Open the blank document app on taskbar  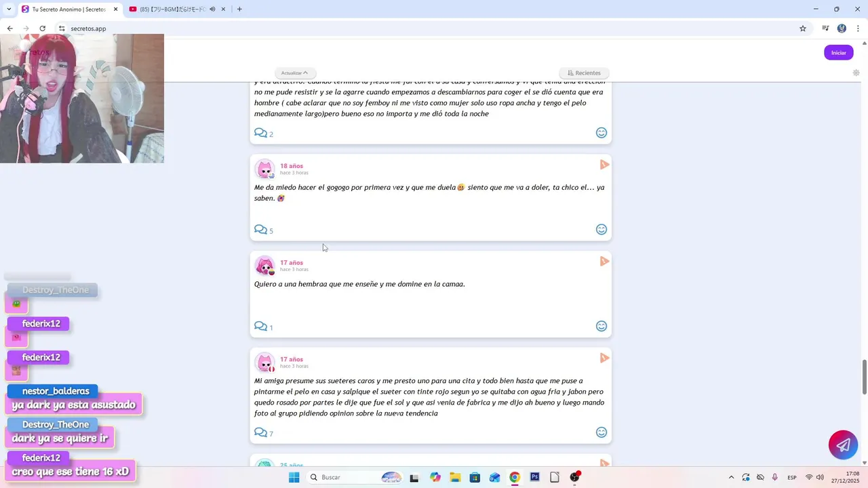pos(555,477)
